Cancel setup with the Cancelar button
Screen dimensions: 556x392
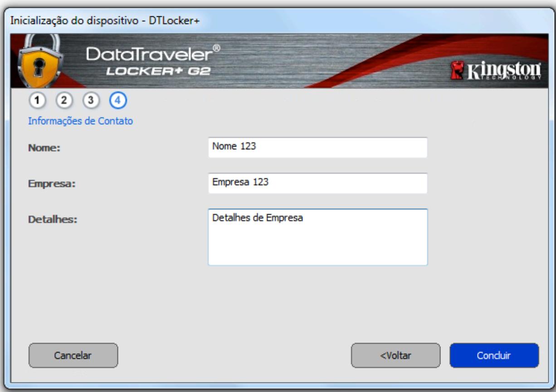click(x=73, y=355)
